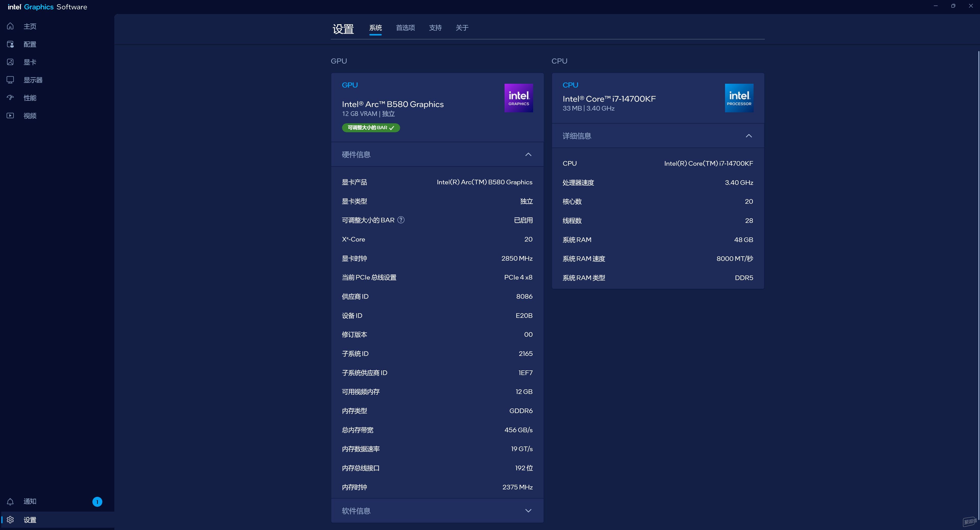This screenshot has width=980, height=530.
Task: Open the 显示器 monitor icon
Action: click(10, 80)
